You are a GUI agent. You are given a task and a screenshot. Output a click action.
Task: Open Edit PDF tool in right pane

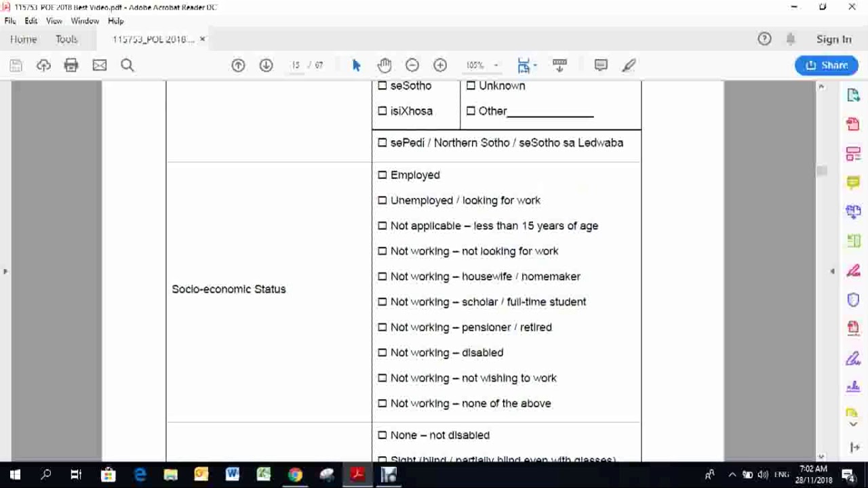pos(853,154)
